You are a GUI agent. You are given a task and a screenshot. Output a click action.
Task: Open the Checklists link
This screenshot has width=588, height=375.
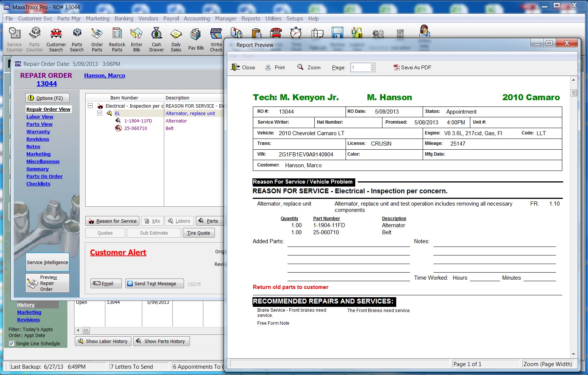pyautogui.click(x=38, y=184)
